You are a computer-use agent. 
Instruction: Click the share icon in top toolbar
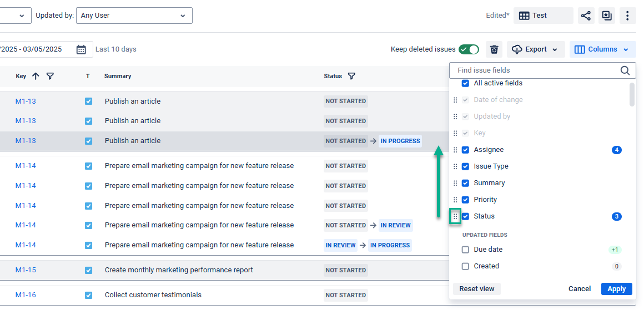586,16
